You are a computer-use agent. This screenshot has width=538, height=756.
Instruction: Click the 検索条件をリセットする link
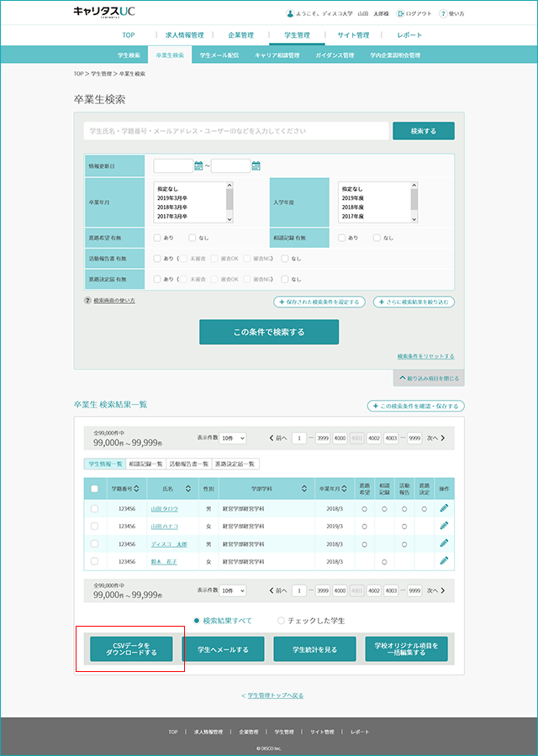click(425, 356)
